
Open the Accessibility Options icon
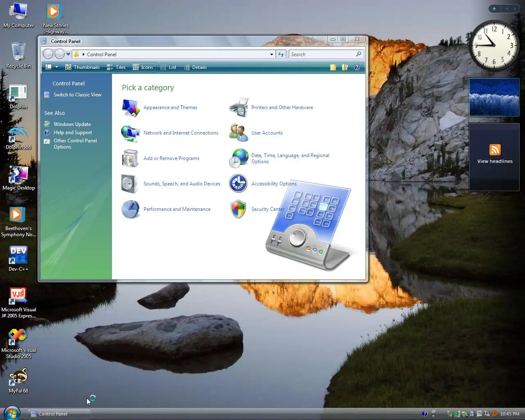click(x=238, y=184)
